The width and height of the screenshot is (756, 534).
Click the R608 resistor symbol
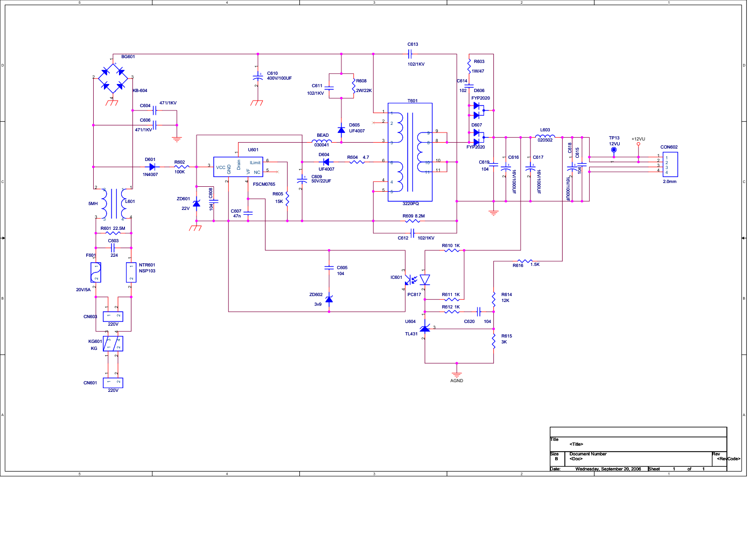pos(353,86)
